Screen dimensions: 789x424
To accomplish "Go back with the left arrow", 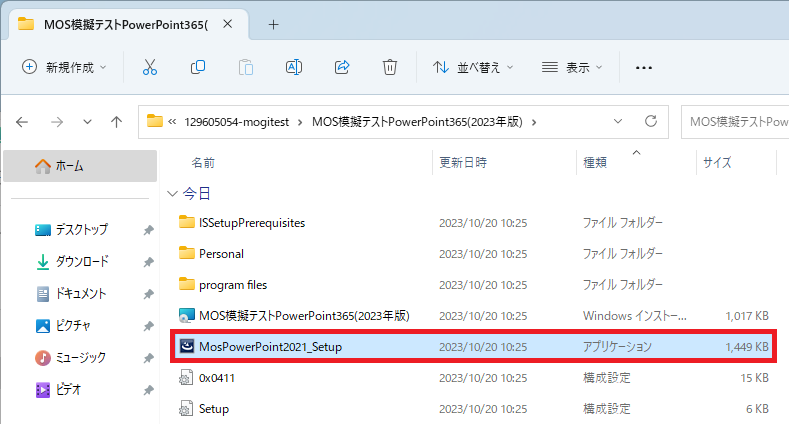I will [22, 122].
